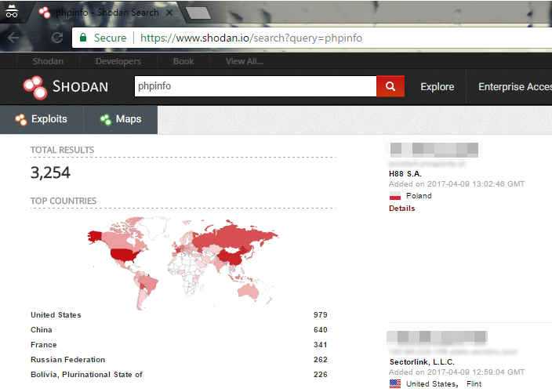The image size is (552, 392).
Task: Click 'Added on 2017-04-09 13:02:46 GMT' text
Action: pos(456,184)
